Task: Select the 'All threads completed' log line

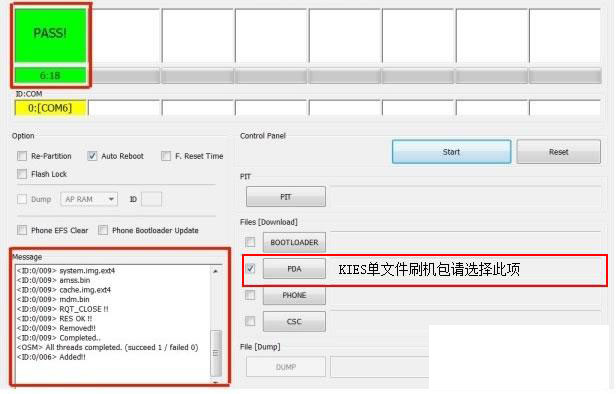Action: pyautogui.click(x=108, y=347)
